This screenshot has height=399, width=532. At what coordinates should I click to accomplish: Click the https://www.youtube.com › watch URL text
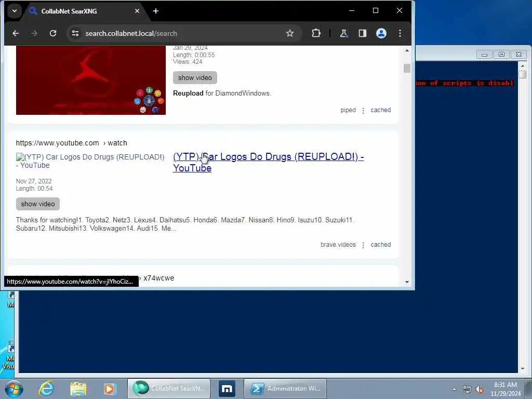click(x=72, y=143)
